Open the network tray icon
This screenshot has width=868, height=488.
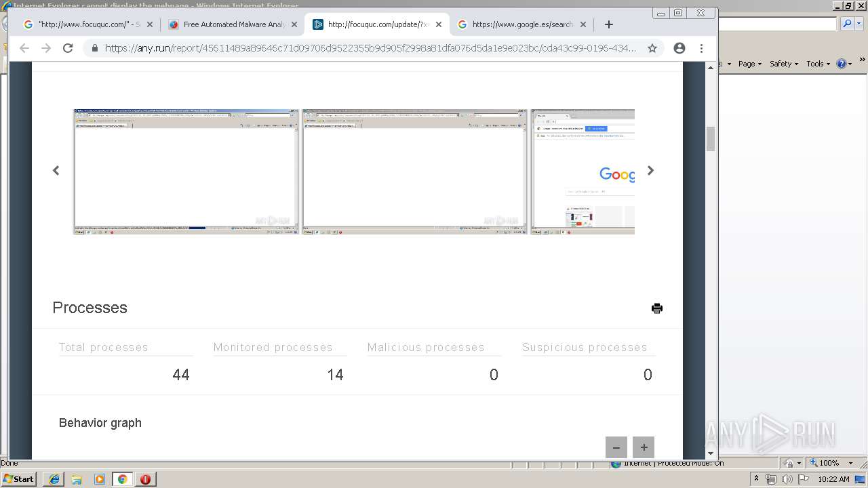[x=771, y=479]
